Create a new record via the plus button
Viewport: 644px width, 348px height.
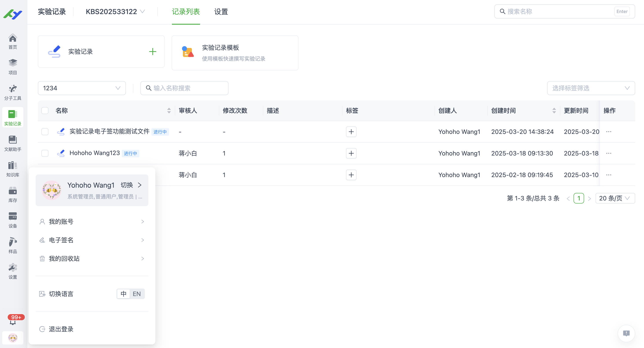[153, 52]
